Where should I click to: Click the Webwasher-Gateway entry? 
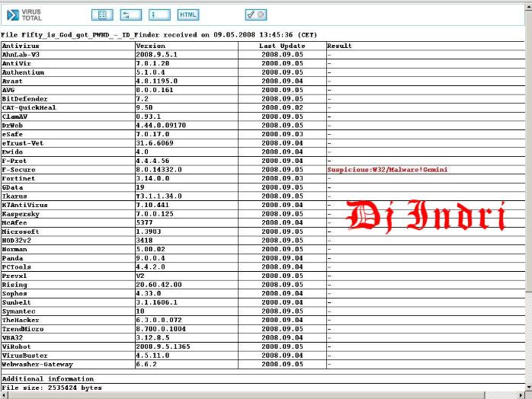click(x=37, y=365)
